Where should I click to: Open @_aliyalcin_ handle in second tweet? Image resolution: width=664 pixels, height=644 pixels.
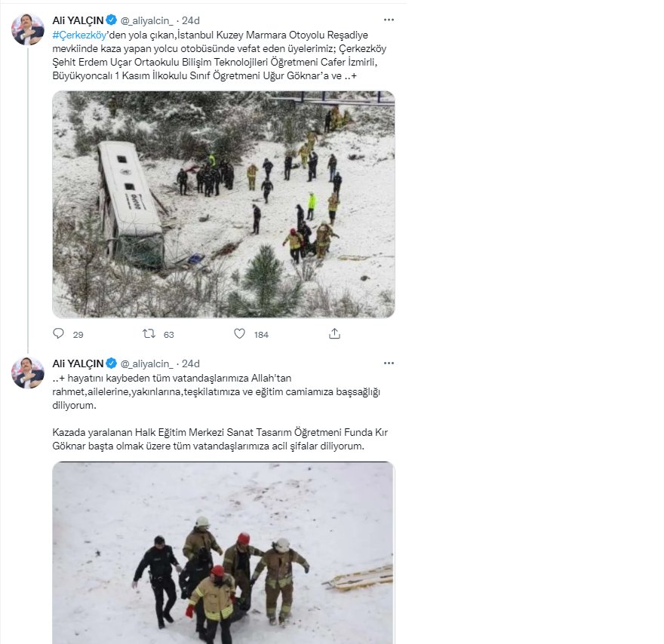click(147, 364)
